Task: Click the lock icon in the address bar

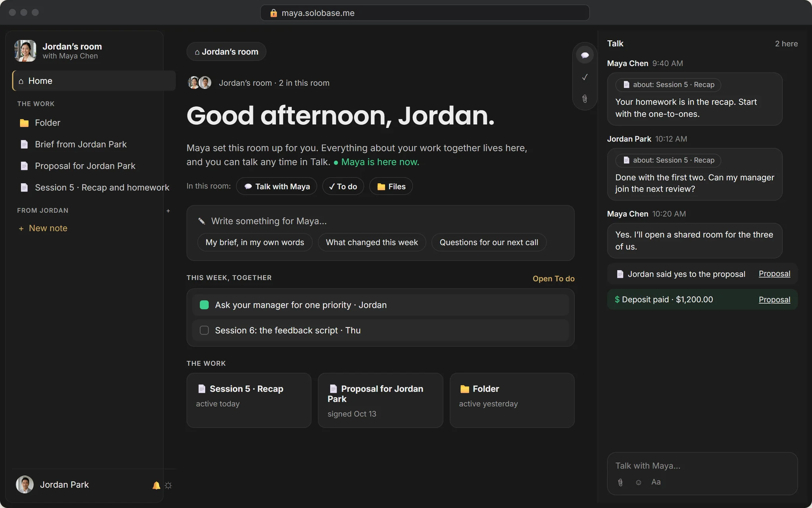Action: coord(274,13)
